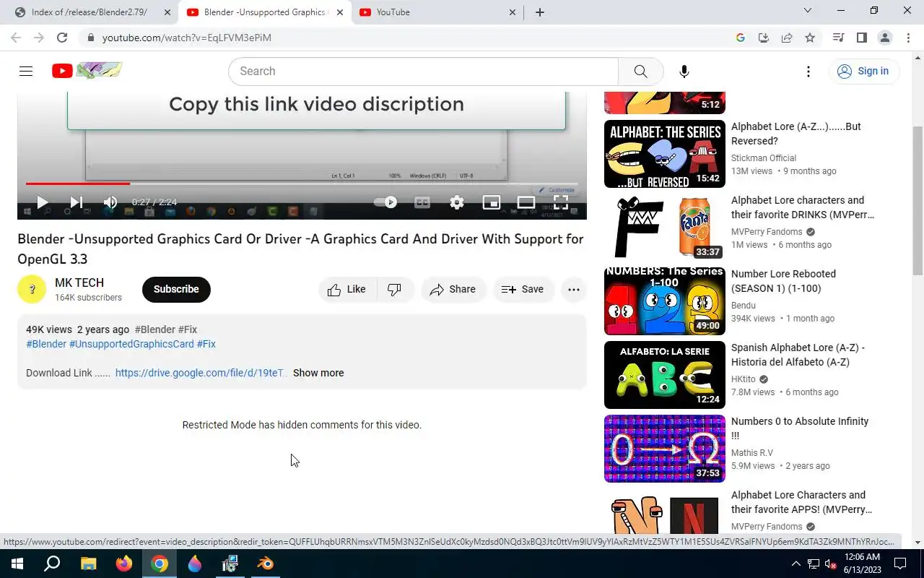Open MK TECH channel avatar
The image size is (924, 578).
(x=32, y=289)
